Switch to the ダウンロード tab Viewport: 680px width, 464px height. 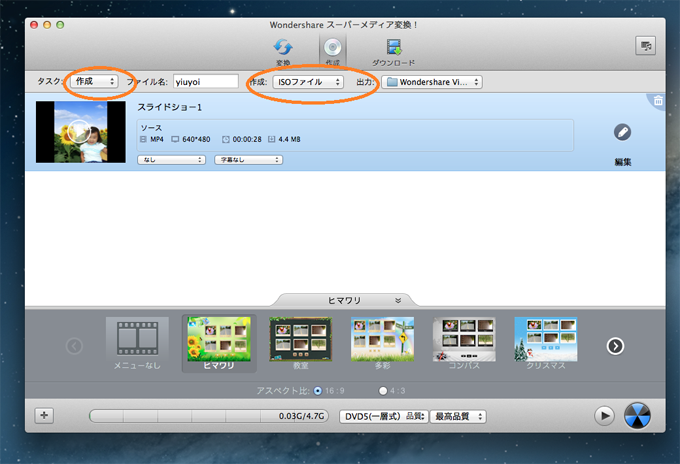393,52
